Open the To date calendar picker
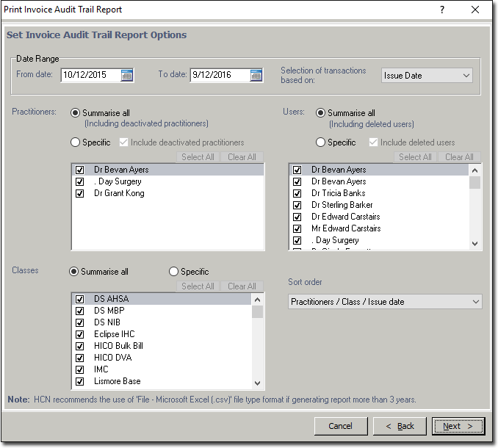498x448 pixels. pyautogui.click(x=256, y=75)
